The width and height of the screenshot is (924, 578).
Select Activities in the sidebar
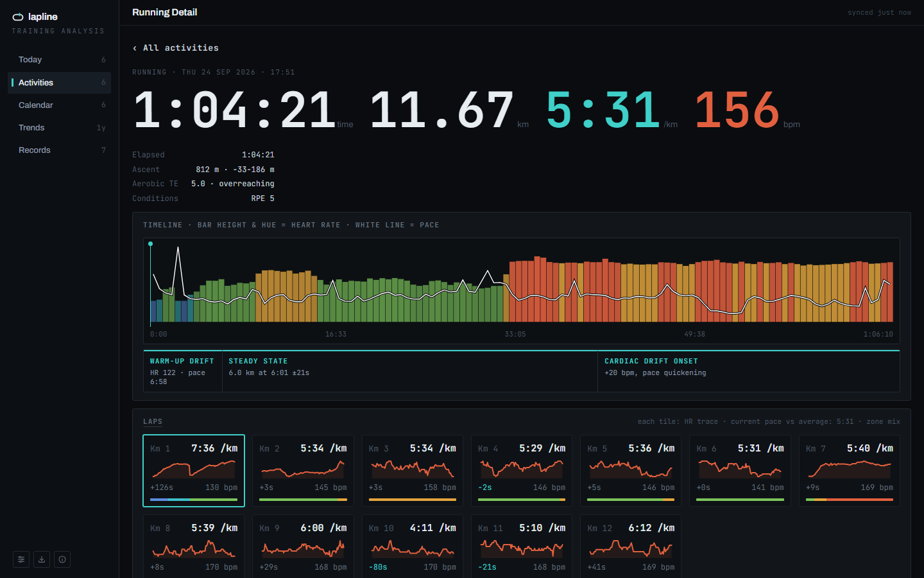(x=59, y=82)
